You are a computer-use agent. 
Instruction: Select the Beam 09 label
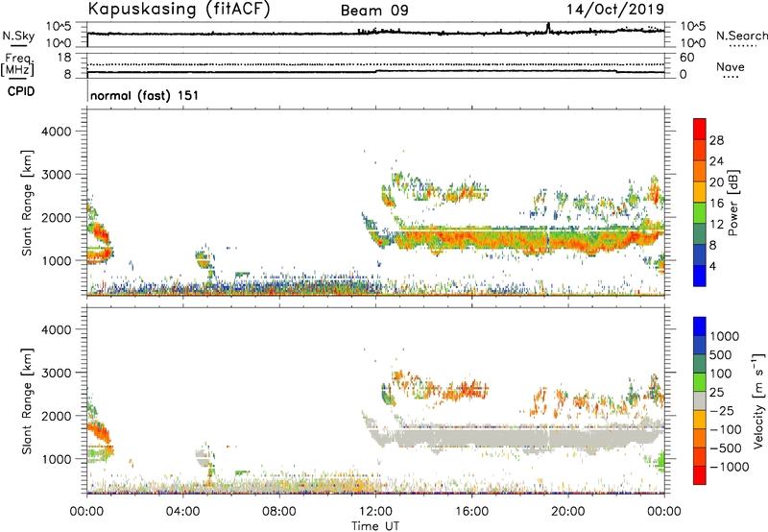click(x=374, y=11)
